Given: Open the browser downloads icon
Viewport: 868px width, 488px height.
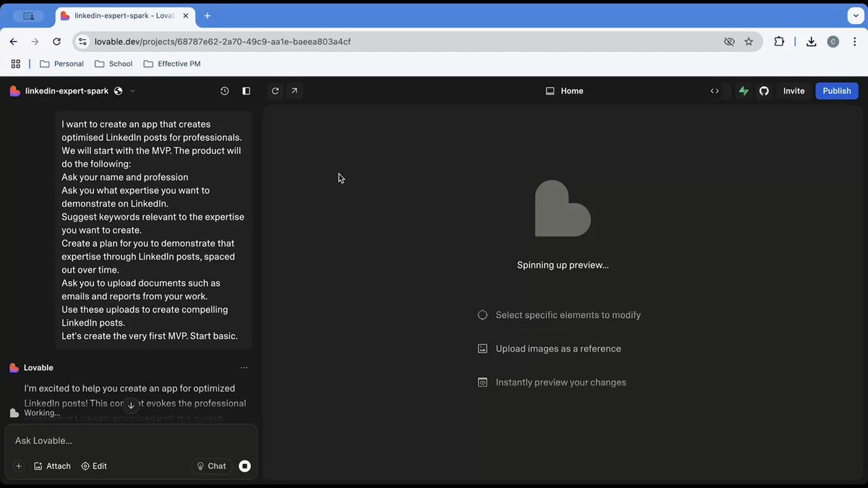Looking at the screenshot, I should point(812,42).
